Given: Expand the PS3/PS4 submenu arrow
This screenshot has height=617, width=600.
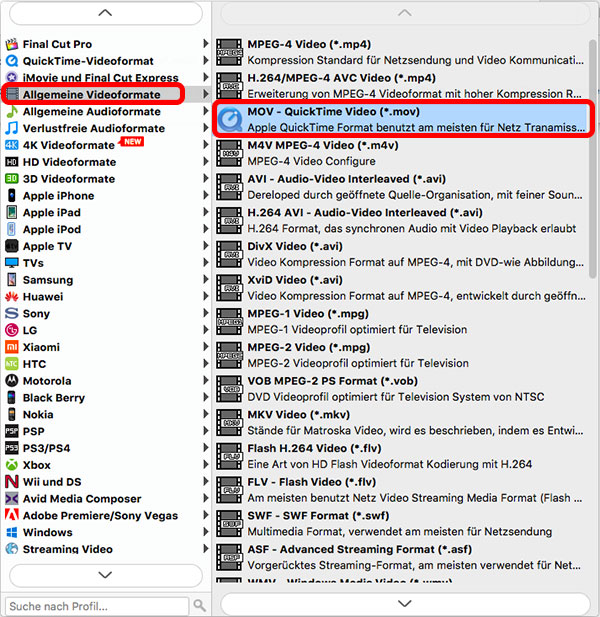Looking at the screenshot, I should [205, 448].
